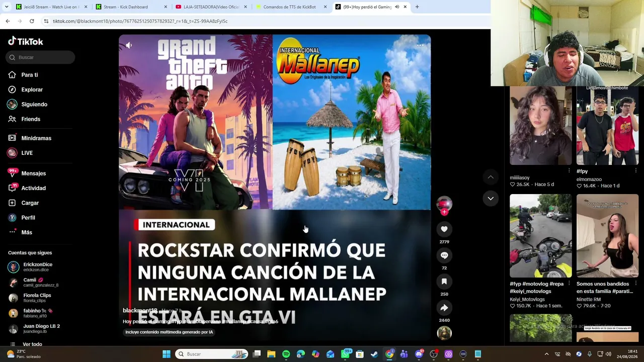Open the blackmont18 username on the post

pyautogui.click(x=140, y=311)
